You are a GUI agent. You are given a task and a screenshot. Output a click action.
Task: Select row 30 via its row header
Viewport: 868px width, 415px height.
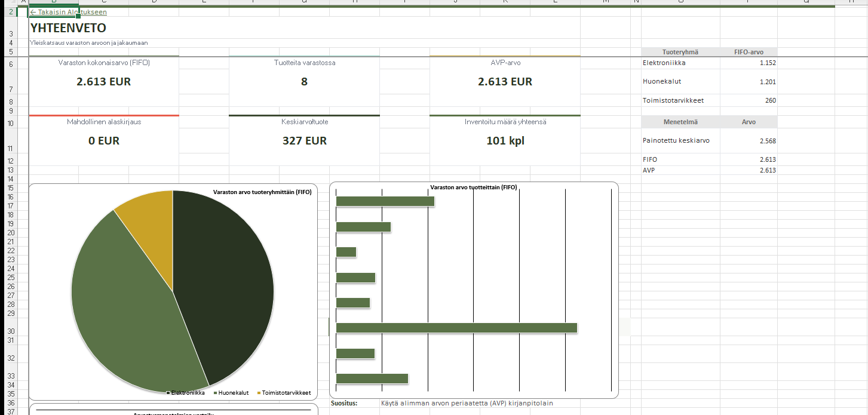pyautogui.click(x=10, y=331)
